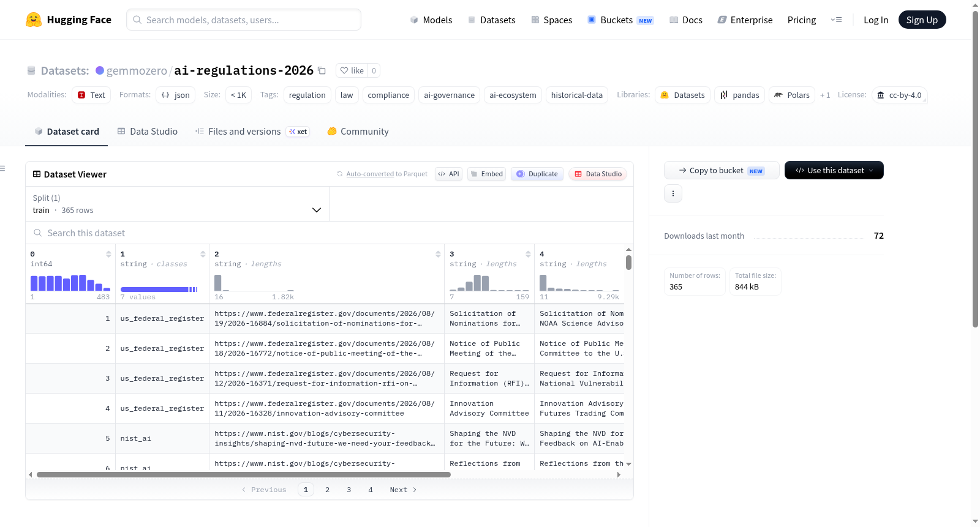Click the Innovation Advisory Committee title cell
The image size is (980, 527).
(x=489, y=408)
